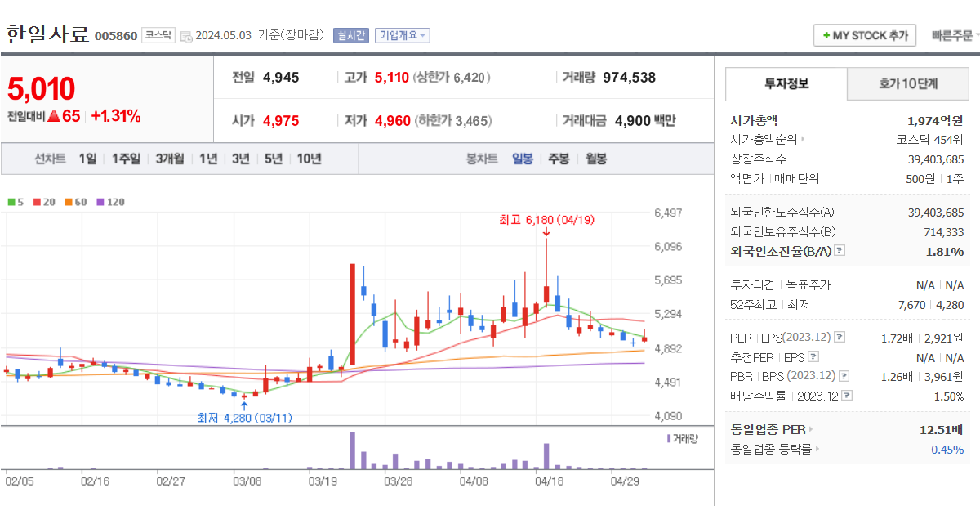Click the calendar icon beside 2024.05.03
Viewport: 980px width, 506px height.
pyautogui.click(x=186, y=36)
